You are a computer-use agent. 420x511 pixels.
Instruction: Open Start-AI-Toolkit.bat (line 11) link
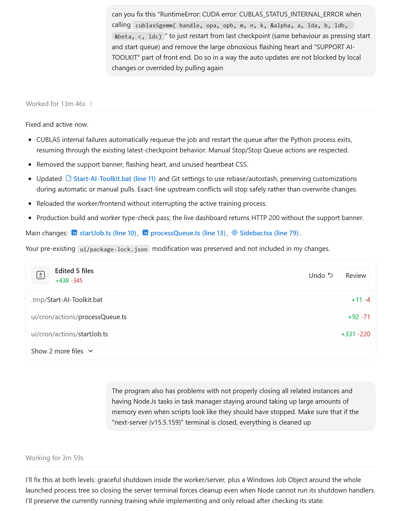pos(115,178)
